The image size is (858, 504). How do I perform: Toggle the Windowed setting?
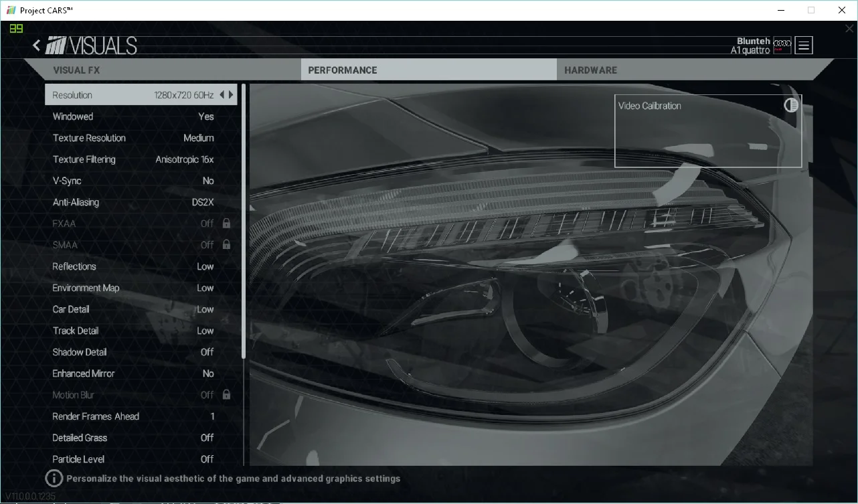coord(141,116)
